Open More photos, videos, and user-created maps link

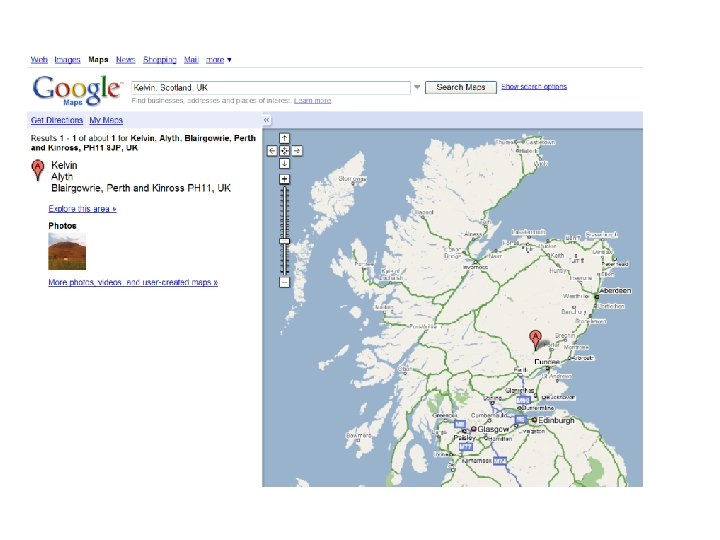click(x=133, y=282)
